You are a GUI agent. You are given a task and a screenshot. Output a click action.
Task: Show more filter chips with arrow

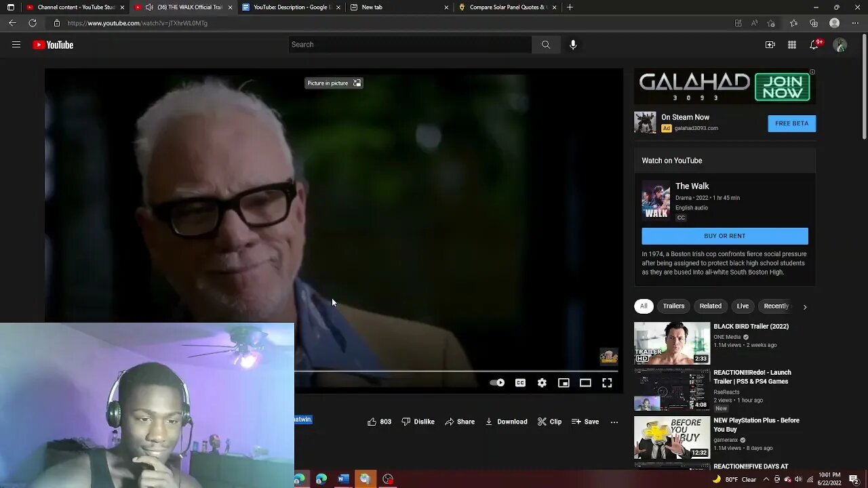click(805, 307)
